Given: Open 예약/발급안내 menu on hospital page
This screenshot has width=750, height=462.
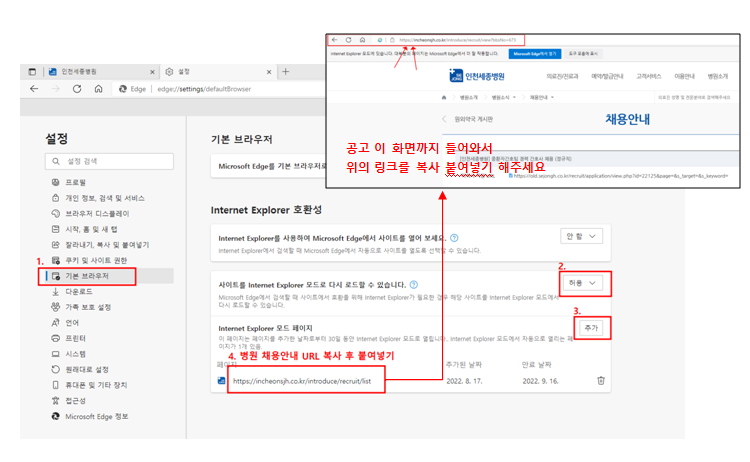Looking at the screenshot, I should tap(607, 77).
